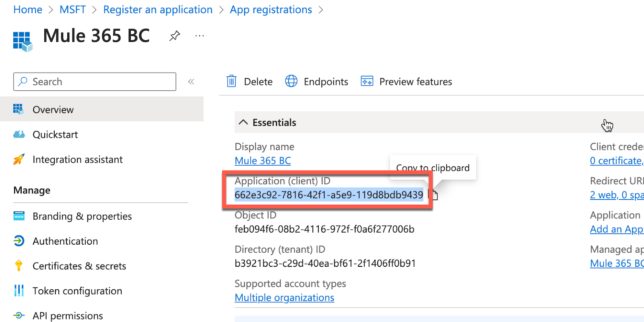The image size is (644, 322).
Task: Click the search magnifier icon
Action: click(x=23, y=81)
